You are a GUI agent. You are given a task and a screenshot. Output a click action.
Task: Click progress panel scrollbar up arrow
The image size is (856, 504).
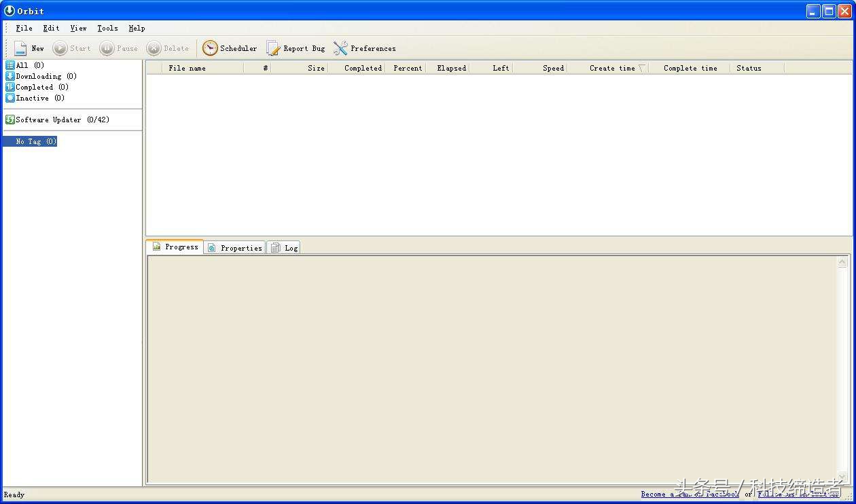pos(842,262)
